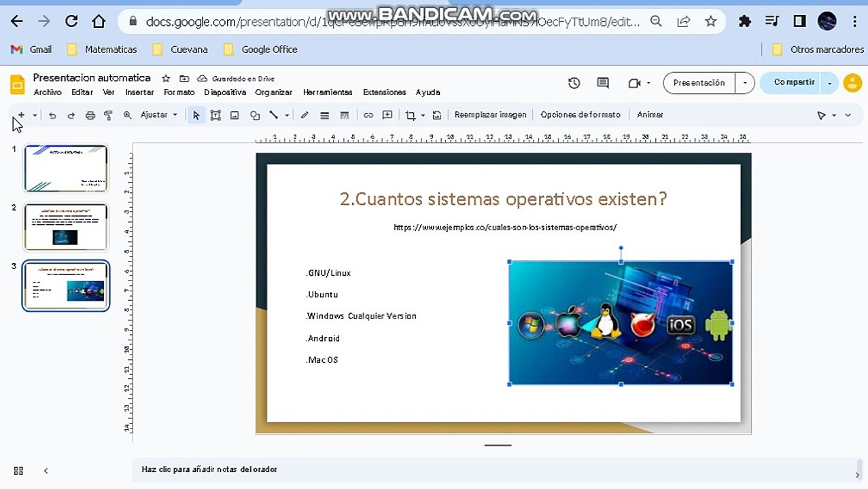Open version history clock icon
Viewport: 868px width, 489px height.
point(574,83)
